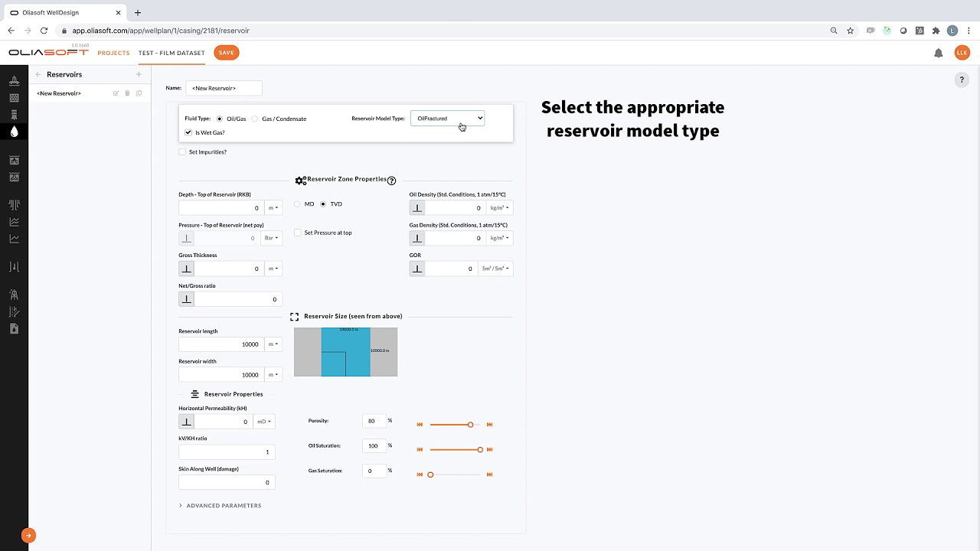The width and height of the screenshot is (980, 551).
Task: Uncheck the Is Wet Gas? checkbox
Action: pos(188,132)
